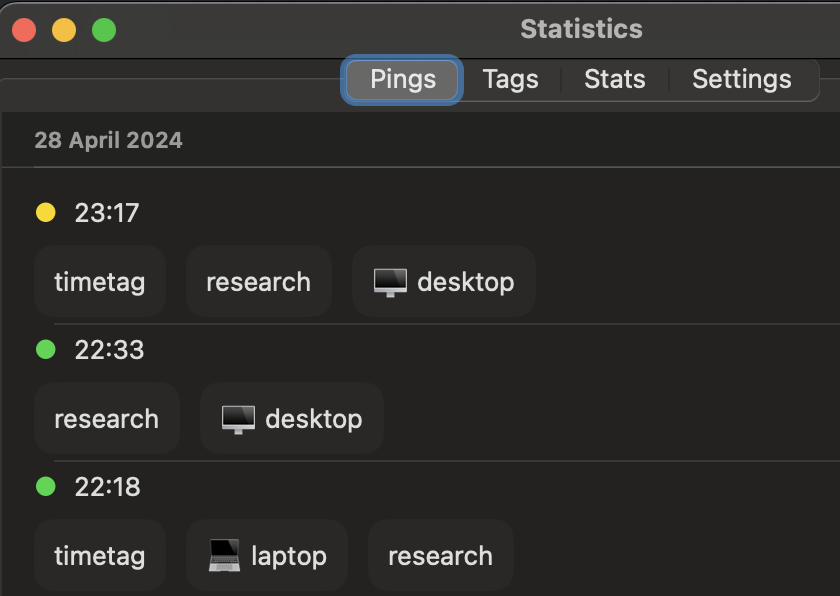Select the research tag under 22:33
Viewport: 840px width, 596px height.
tap(107, 419)
